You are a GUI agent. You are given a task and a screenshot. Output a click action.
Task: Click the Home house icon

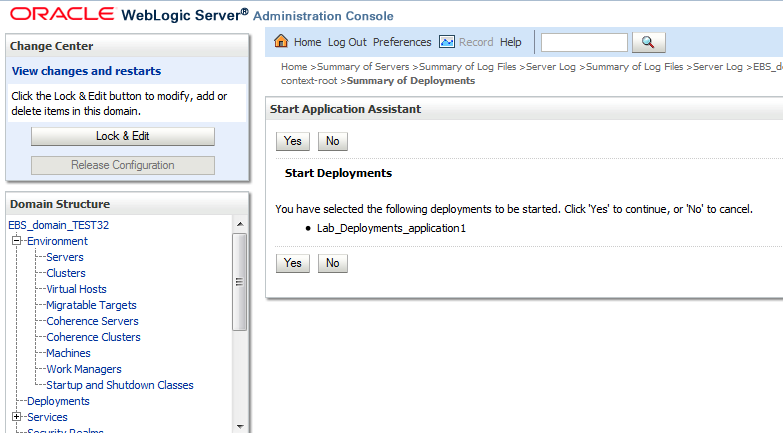point(281,42)
